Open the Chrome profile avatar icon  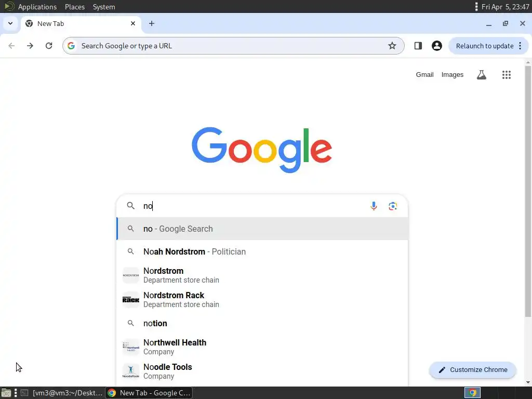tap(436, 46)
